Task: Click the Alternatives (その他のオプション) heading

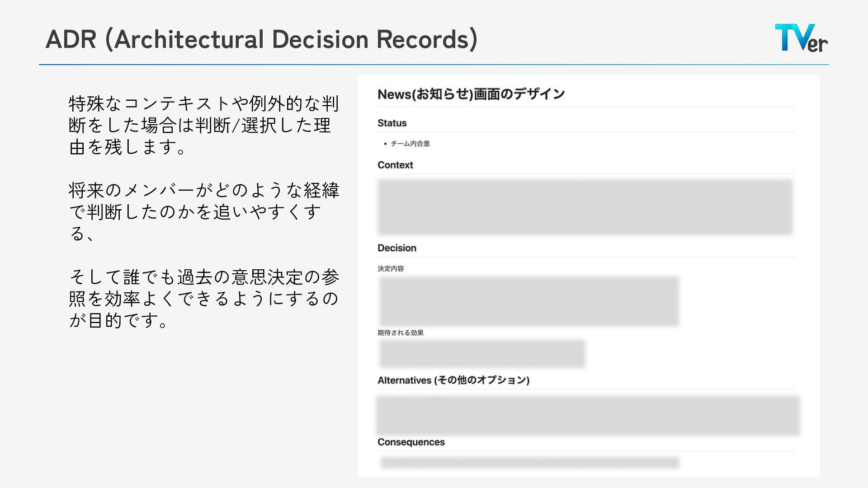Action: 453,380
